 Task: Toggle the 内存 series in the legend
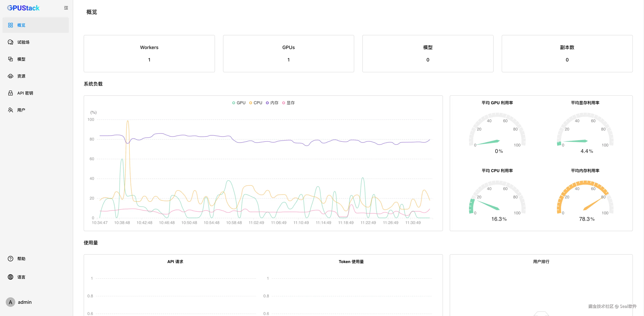pyautogui.click(x=272, y=103)
